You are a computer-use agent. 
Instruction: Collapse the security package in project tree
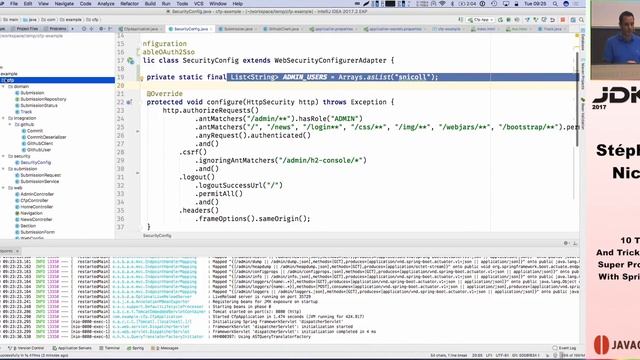click(3, 156)
